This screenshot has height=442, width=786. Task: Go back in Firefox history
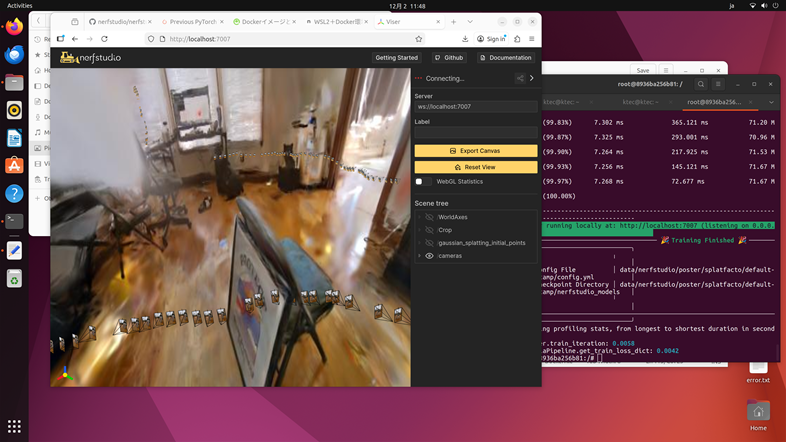point(75,39)
